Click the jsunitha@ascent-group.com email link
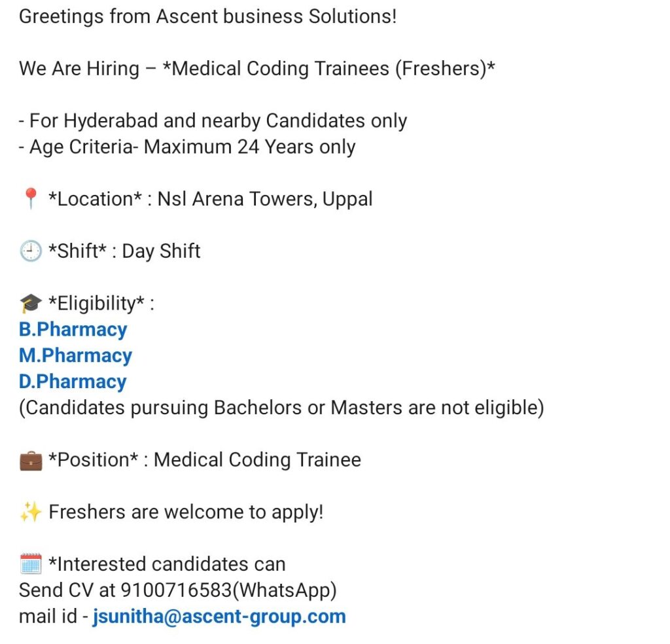This screenshot has width=670, height=644. pyautogui.click(x=219, y=617)
